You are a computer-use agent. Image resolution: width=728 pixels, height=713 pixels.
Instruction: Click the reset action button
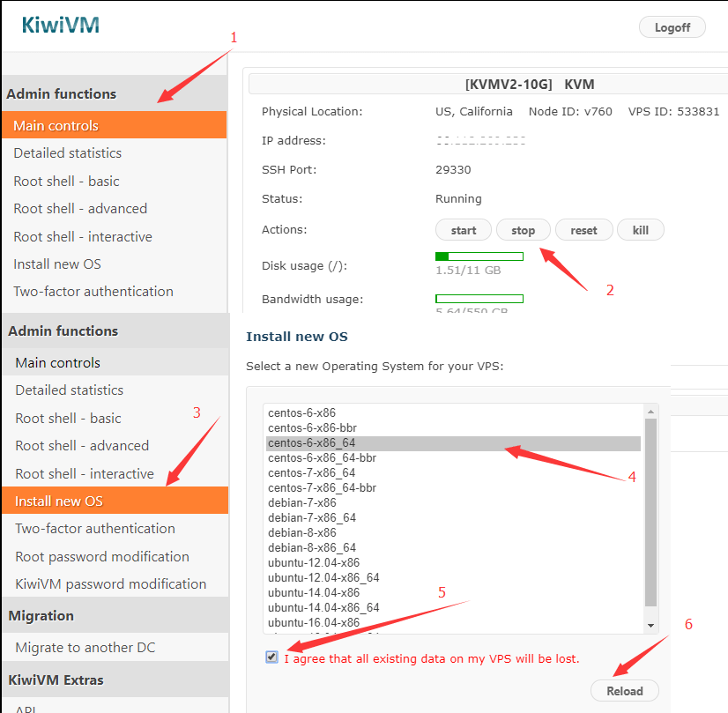(x=583, y=230)
